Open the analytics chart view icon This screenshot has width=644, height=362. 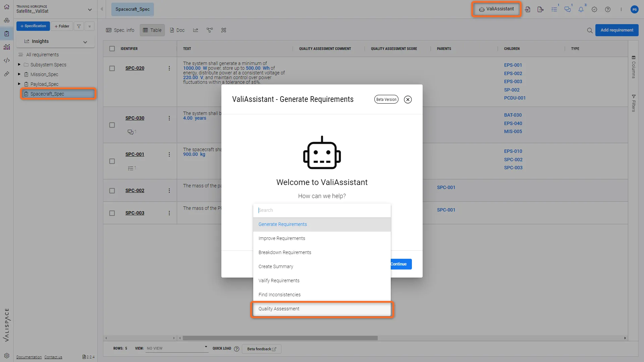click(196, 30)
